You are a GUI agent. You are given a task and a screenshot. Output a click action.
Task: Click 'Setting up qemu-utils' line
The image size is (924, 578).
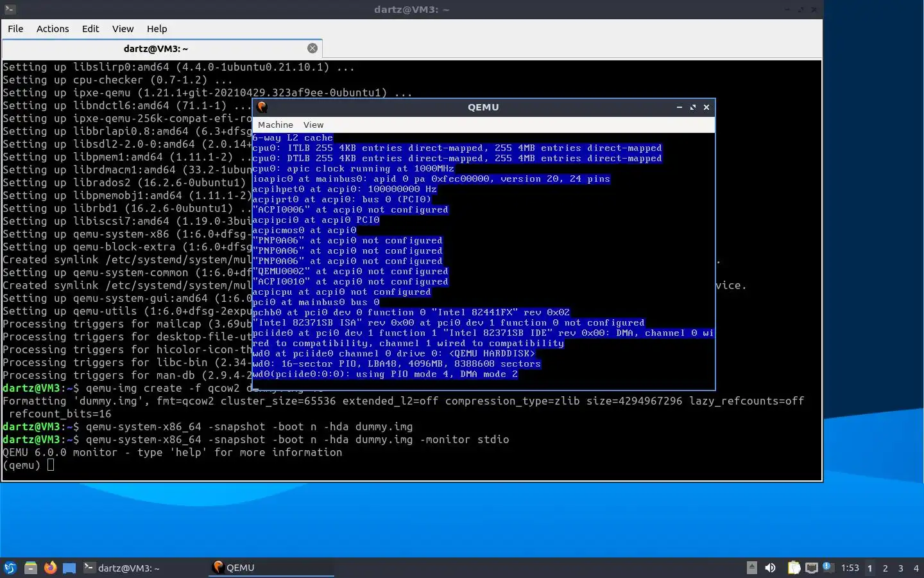[127, 311]
